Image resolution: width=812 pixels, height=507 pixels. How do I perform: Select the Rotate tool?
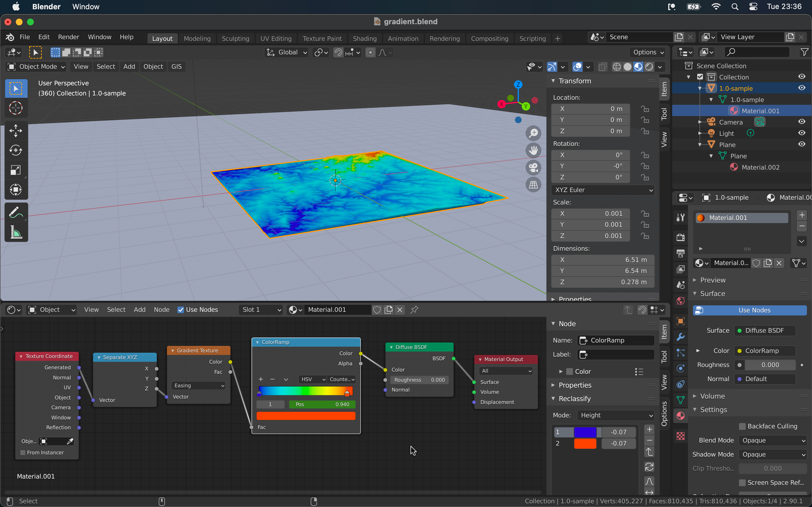pos(16,150)
